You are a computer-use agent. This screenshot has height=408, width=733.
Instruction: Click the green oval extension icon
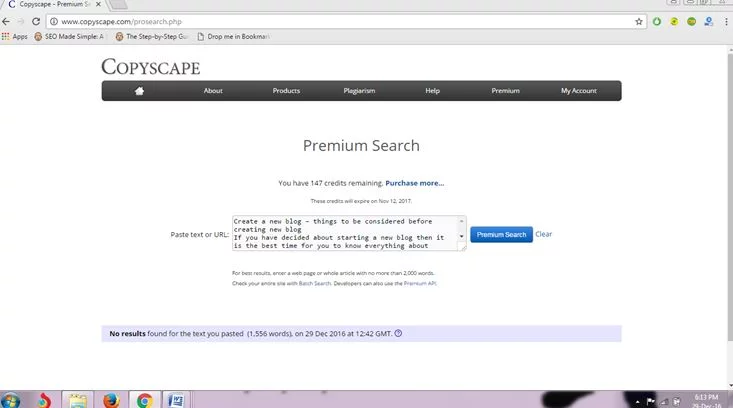[691, 21]
